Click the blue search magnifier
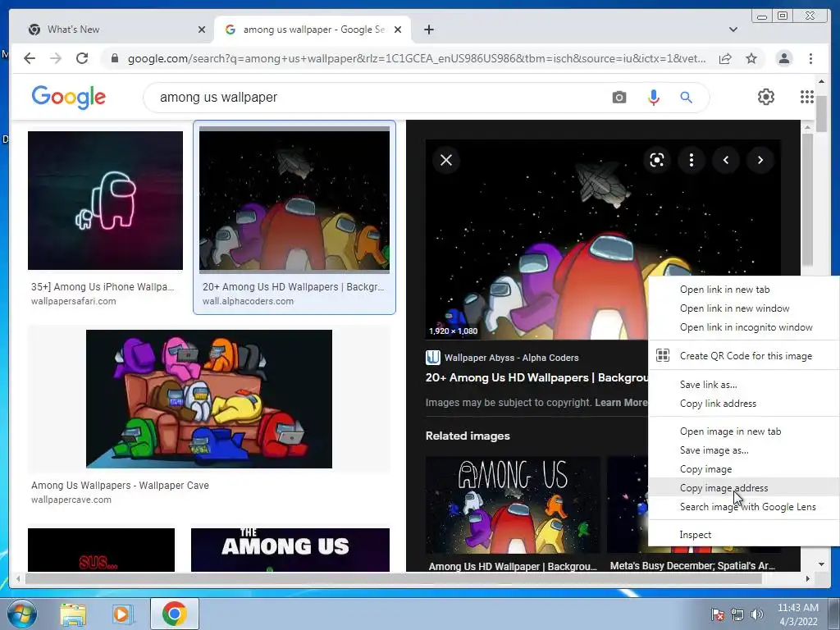Image resolution: width=840 pixels, height=630 pixels. pyautogui.click(x=687, y=98)
